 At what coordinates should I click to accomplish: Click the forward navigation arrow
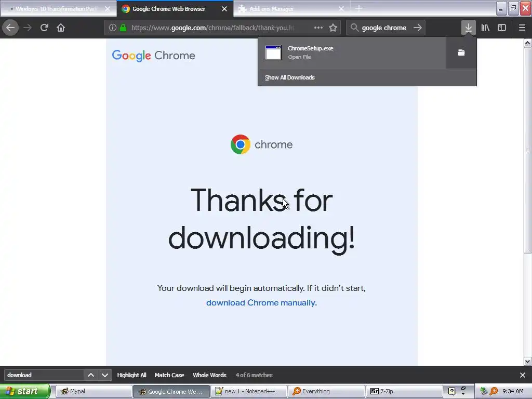28,28
